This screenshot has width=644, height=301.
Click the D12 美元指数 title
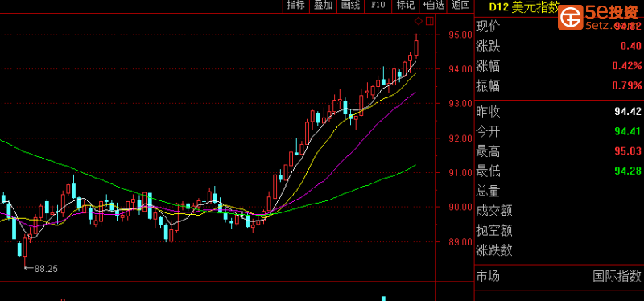tap(524, 7)
